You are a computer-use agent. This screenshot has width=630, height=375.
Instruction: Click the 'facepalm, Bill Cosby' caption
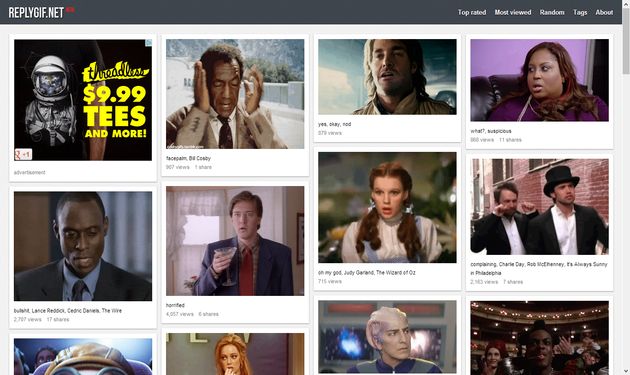click(188, 158)
